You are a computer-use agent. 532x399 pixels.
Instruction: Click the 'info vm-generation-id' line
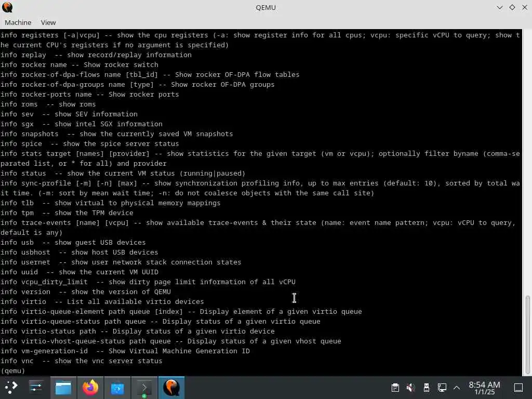point(125,351)
